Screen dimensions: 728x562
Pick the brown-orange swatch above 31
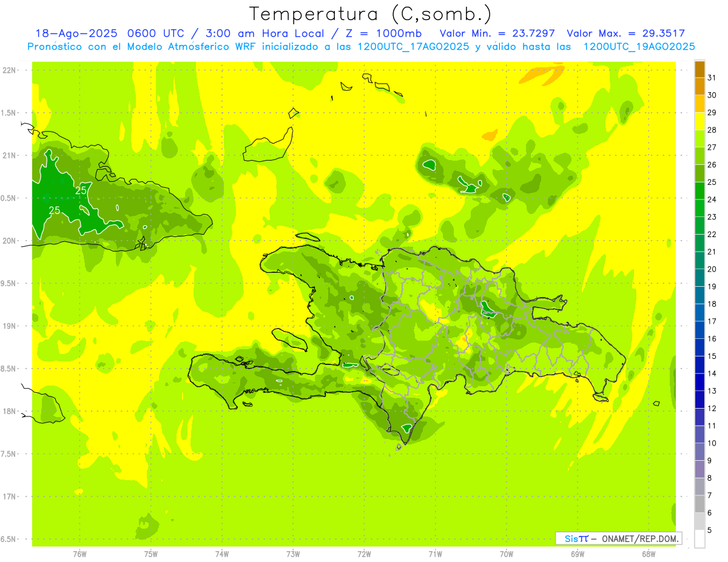699,69
